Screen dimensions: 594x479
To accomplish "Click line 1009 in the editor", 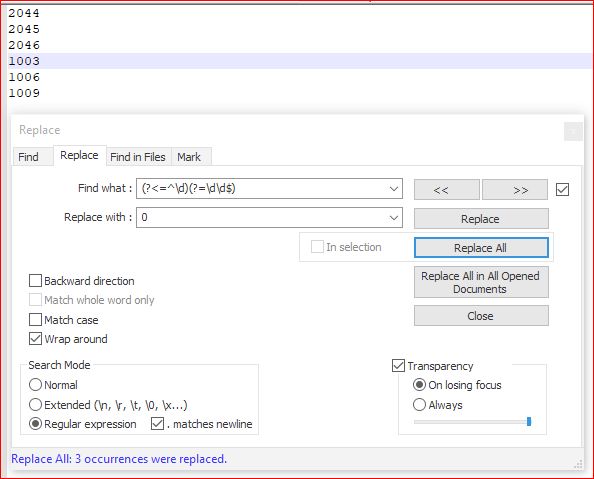I will 24,93.
